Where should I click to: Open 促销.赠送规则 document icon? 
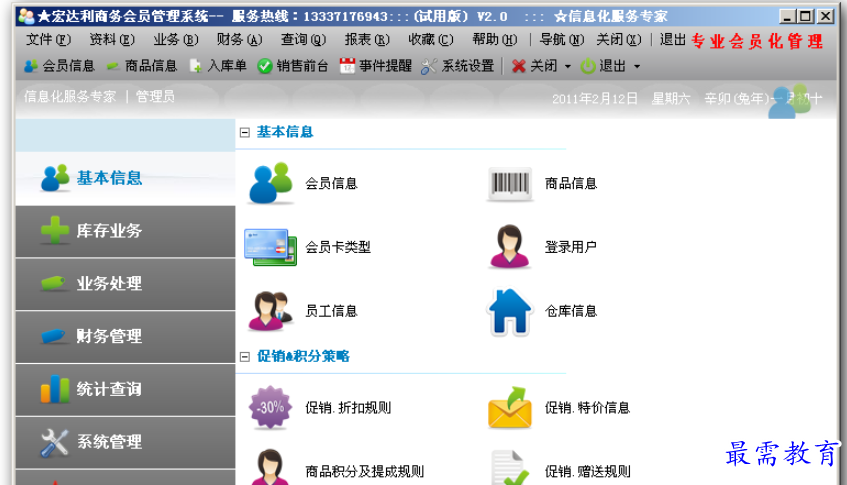click(509, 468)
